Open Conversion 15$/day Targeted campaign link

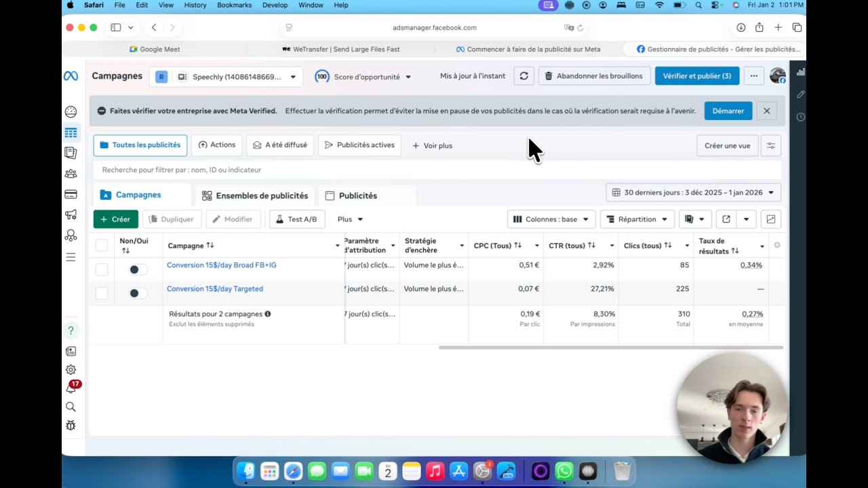(x=215, y=289)
